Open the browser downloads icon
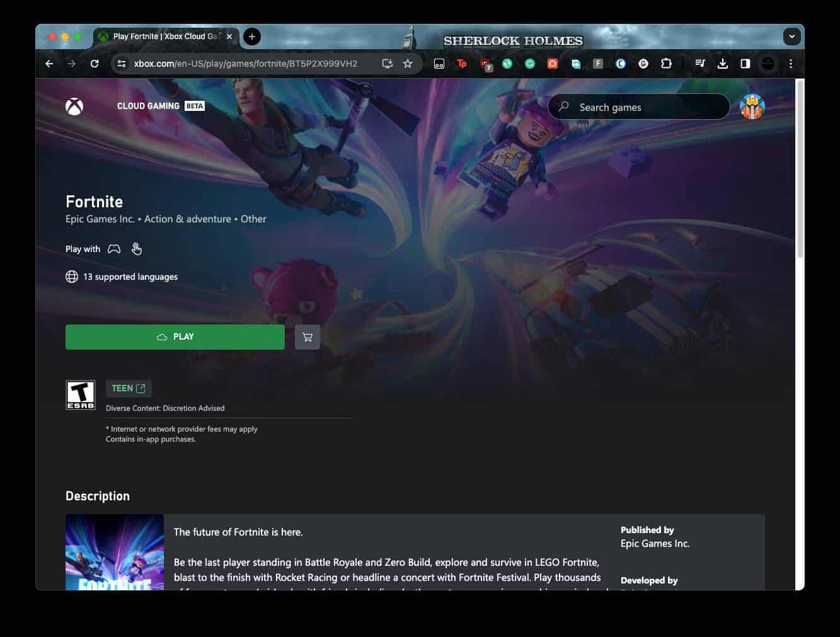This screenshot has height=637, width=840. tap(723, 64)
